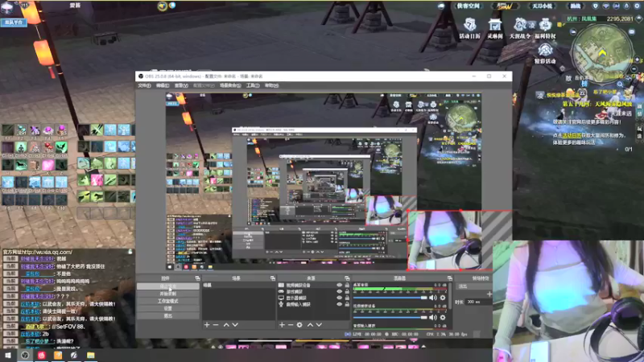Screen dimensions: 644x362
Task: Lock the 显示器捕获 source
Action: point(347,298)
